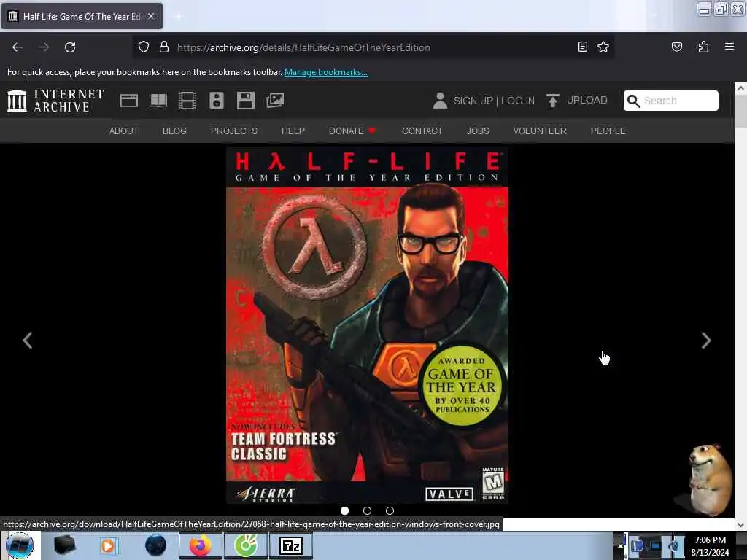Open Firefox from the taskbar
747x560 pixels.
pos(201,545)
